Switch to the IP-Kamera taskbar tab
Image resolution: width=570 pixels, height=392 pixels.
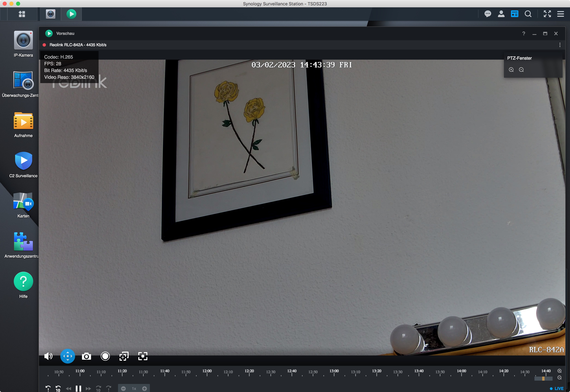tap(51, 14)
